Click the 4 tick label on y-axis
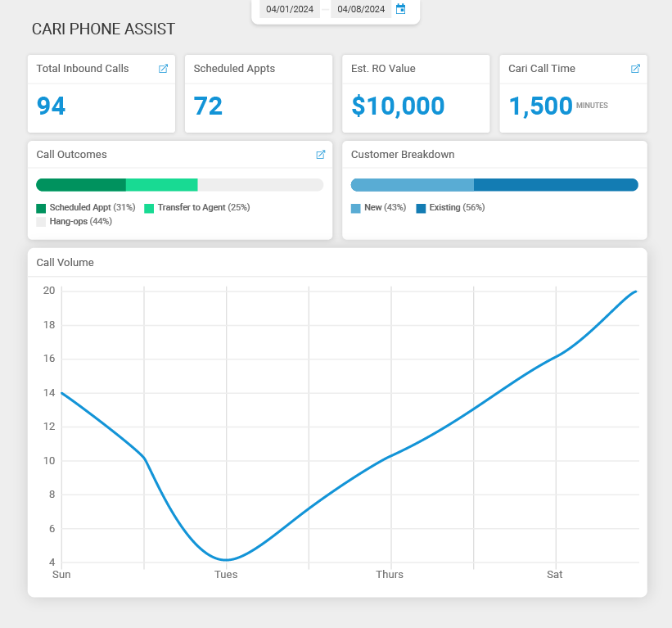Image resolution: width=672 pixels, height=628 pixels. pos(52,562)
